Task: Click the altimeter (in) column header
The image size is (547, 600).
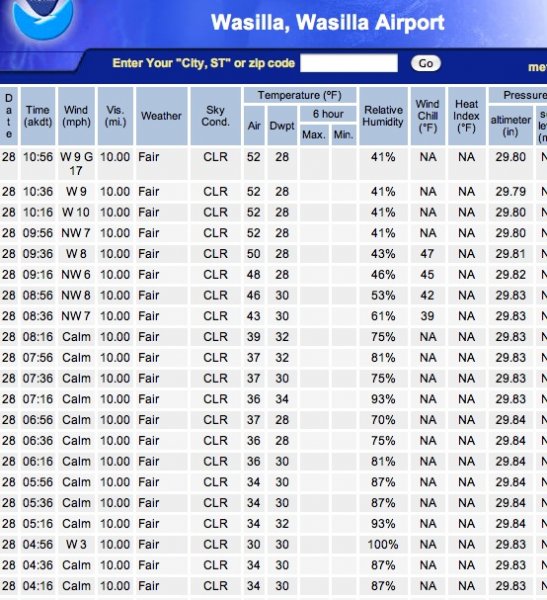Action: pyautogui.click(x=511, y=126)
